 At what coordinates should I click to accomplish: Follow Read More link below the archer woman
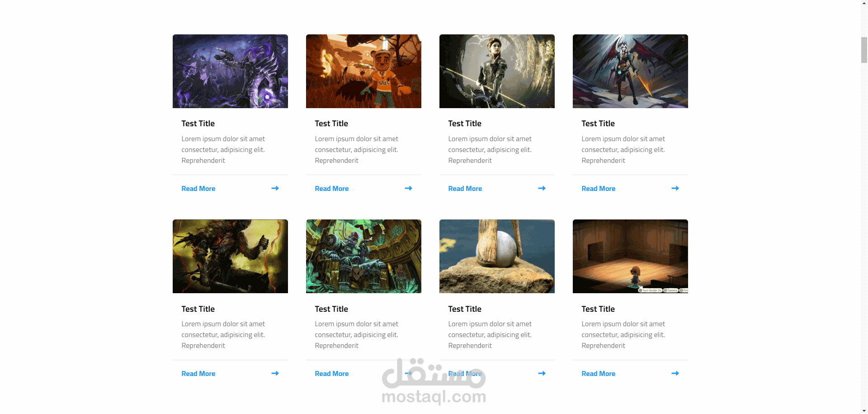[x=465, y=189]
